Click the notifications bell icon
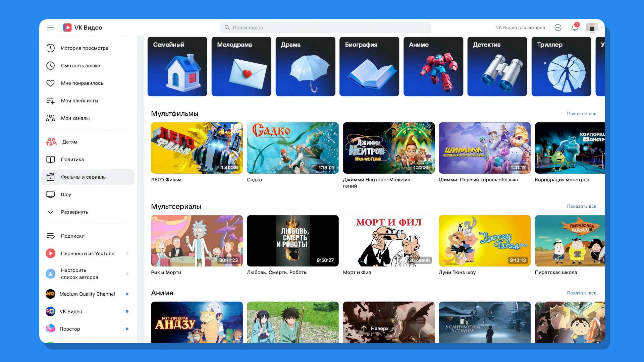 (x=575, y=27)
